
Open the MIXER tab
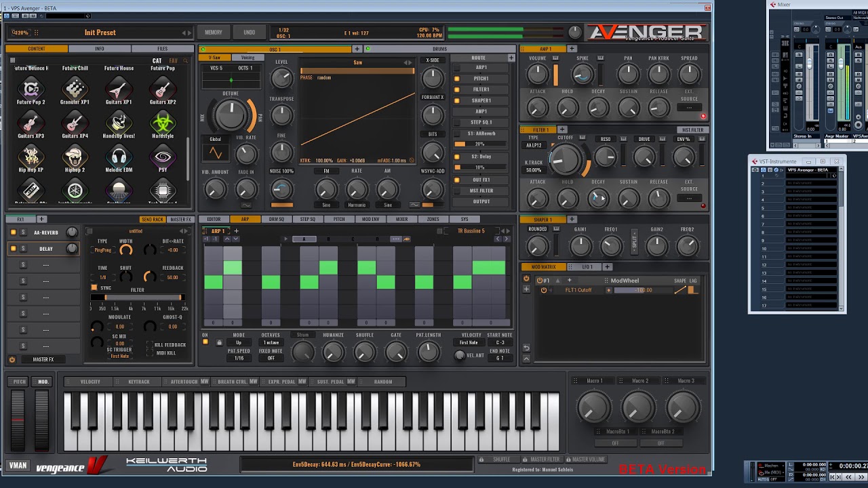point(402,220)
